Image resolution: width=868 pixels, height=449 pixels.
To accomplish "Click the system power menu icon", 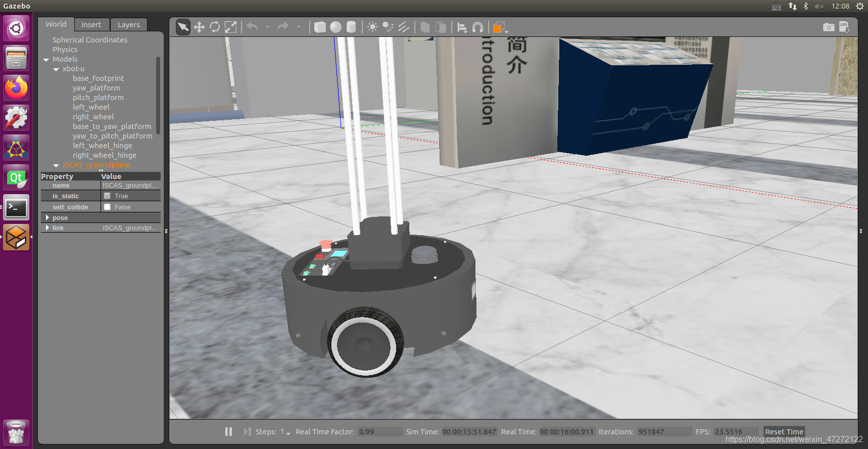I will [x=860, y=6].
